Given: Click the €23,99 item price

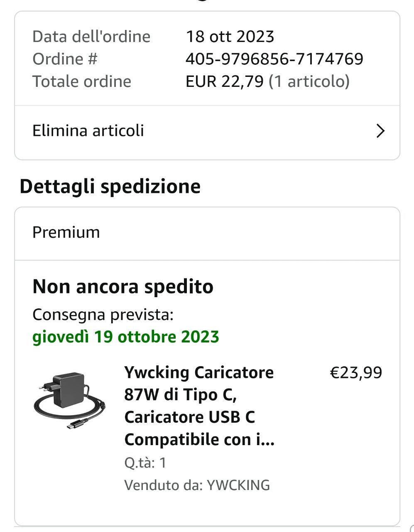Looking at the screenshot, I should [x=356, y=372].
